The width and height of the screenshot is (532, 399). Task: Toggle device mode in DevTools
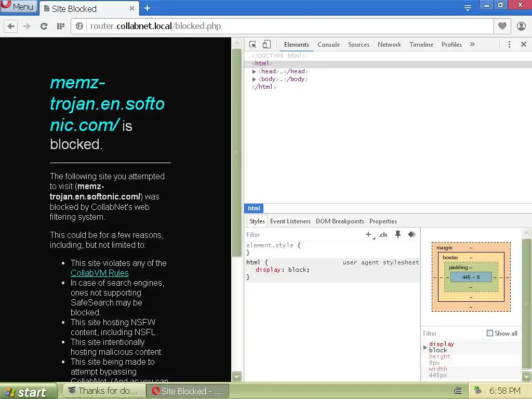click(x=267, y=45)
